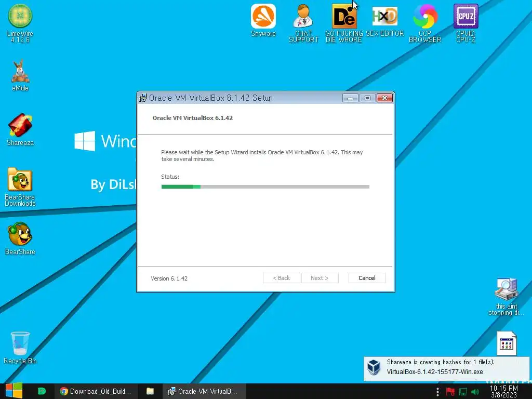Click the greyed-out < Back button

coord(281,278)
